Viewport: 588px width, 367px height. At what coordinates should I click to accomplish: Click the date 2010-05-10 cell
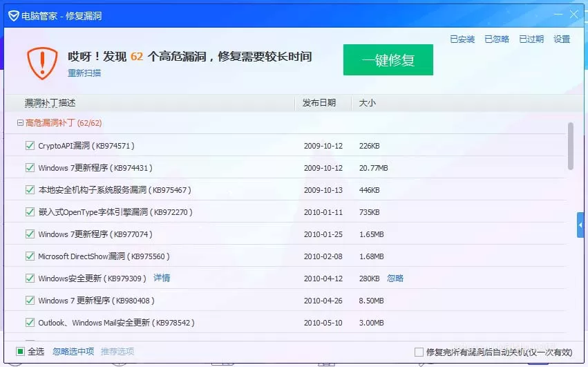(x=323, y=323)
